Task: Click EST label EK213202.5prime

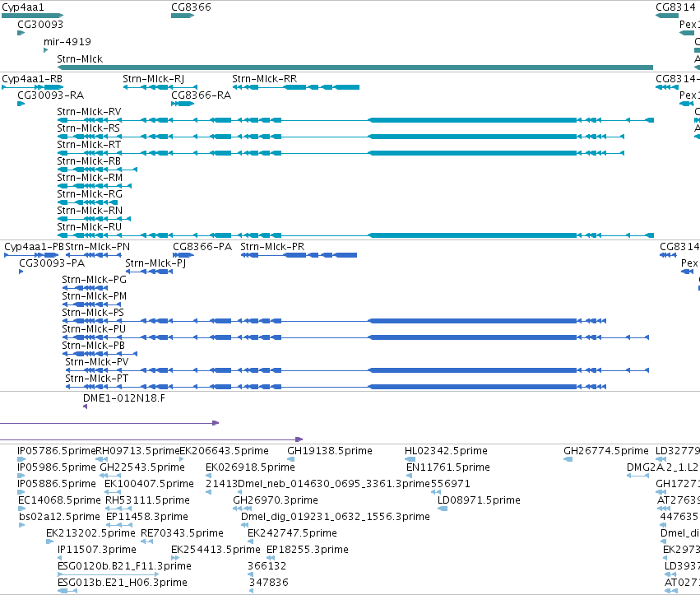Action: point(90,533)
